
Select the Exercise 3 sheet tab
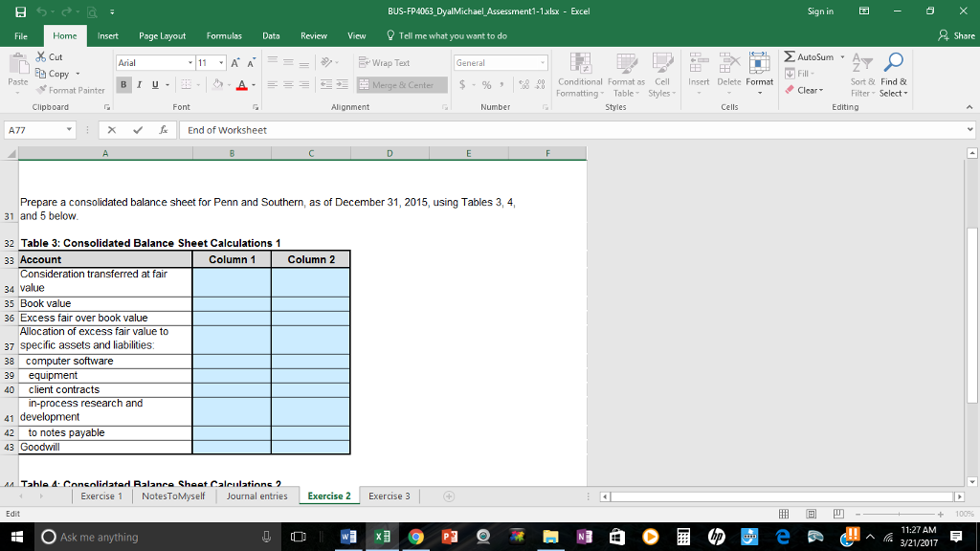click(389, 496)
